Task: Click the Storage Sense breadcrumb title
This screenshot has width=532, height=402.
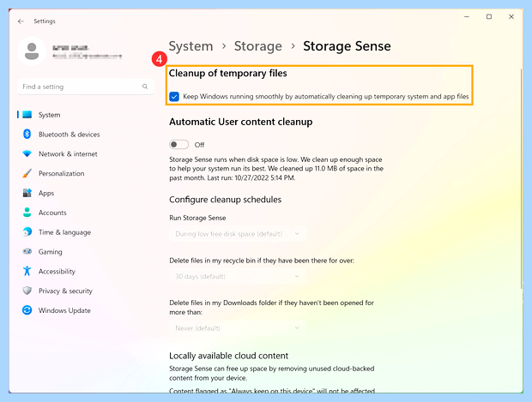Action: [x=347, y=46]
